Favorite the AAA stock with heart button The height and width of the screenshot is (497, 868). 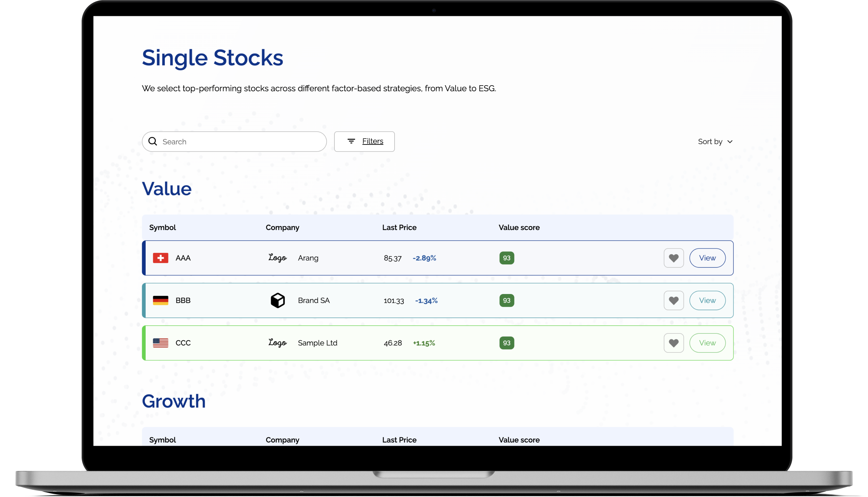pos(674,258)
